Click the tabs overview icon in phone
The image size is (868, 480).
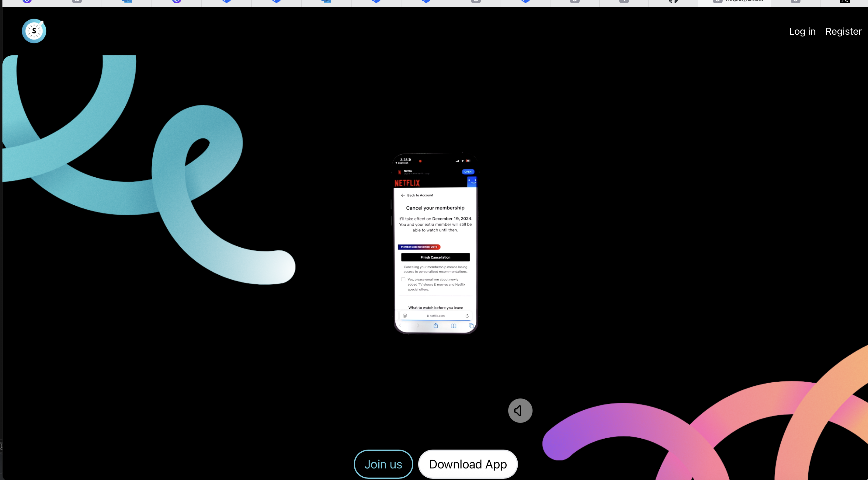coord(471,325)
